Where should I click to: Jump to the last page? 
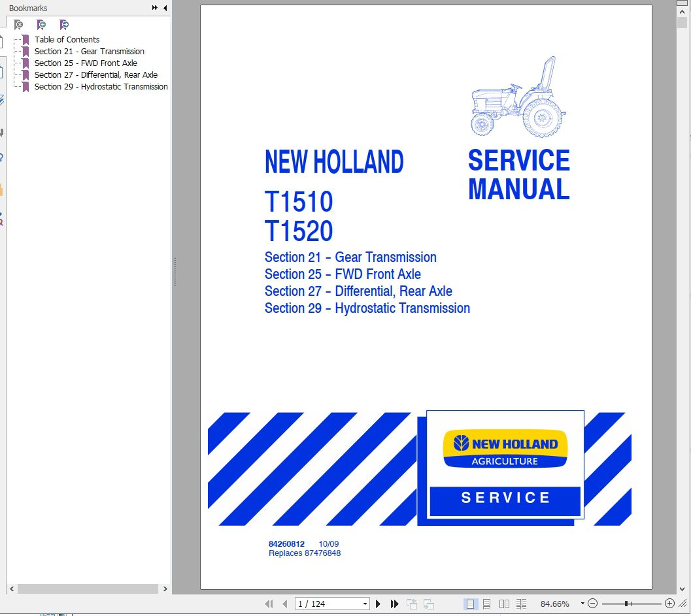(394, 603)
